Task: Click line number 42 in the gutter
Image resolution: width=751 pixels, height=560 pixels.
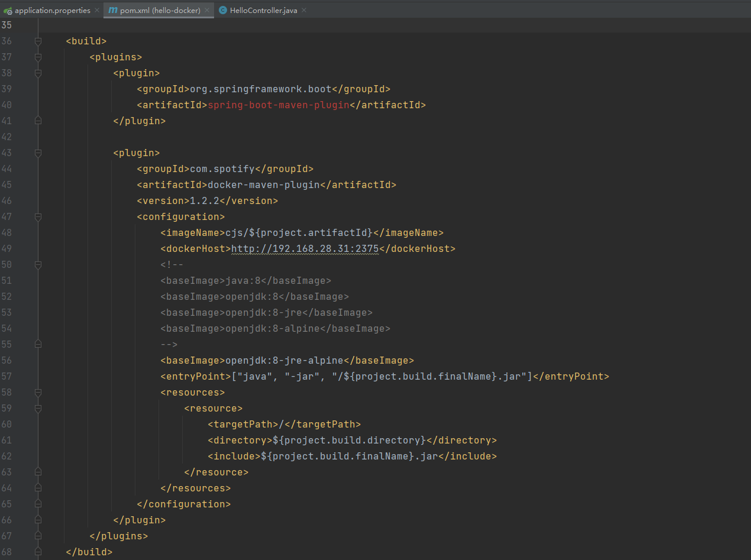Action: 7,137
